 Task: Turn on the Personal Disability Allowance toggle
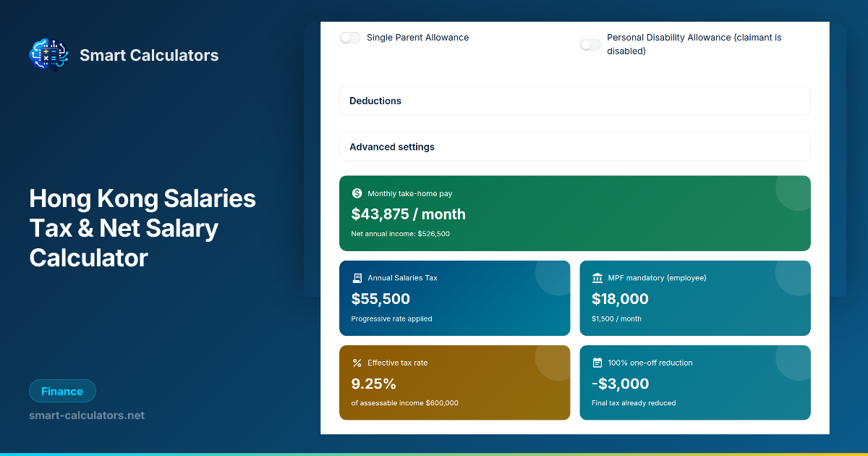click(590, 45)
